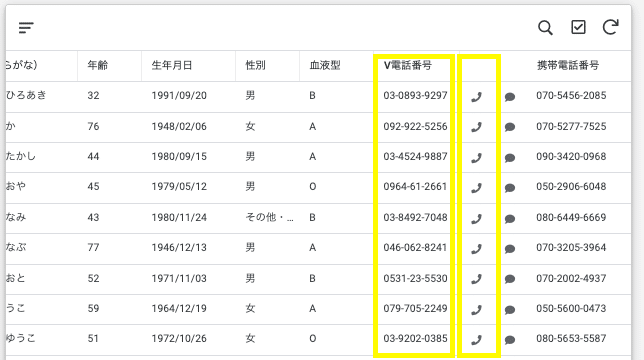644x360 pixels.
Task: Open the search magnifier icon
Action: [x=545, y=28]
